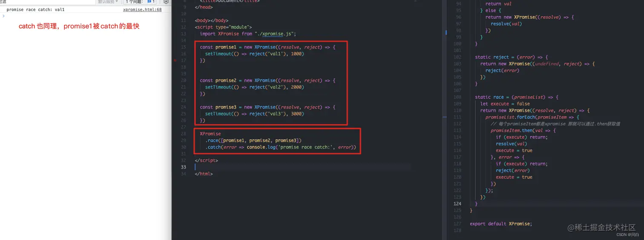The width and height of the screenshot is (644, 240).
Task: Click the 'XPromise' call on line 28
Action: (x=210, y=134)
